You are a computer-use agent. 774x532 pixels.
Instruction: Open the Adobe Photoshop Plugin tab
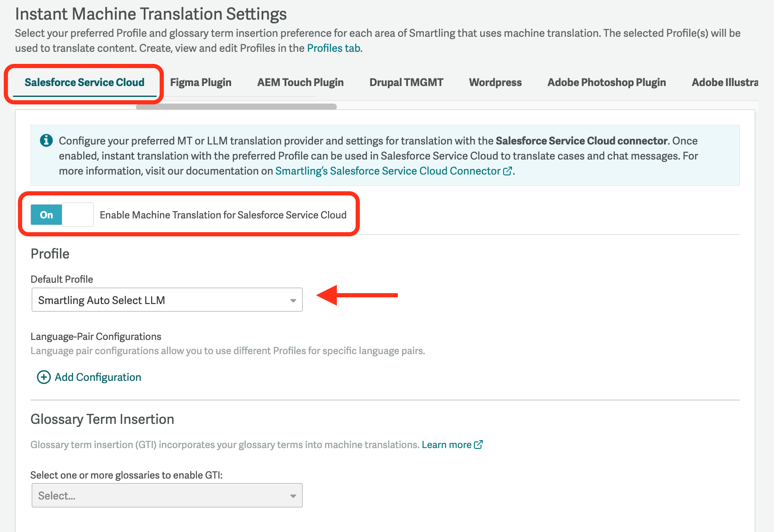pos(607,83)
